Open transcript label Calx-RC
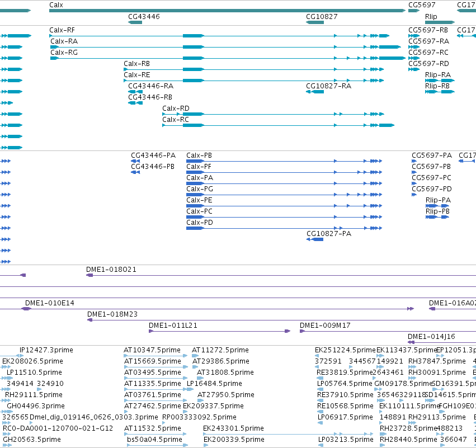The width and height of the screenshot is (476, 448). tap(176, 120)
